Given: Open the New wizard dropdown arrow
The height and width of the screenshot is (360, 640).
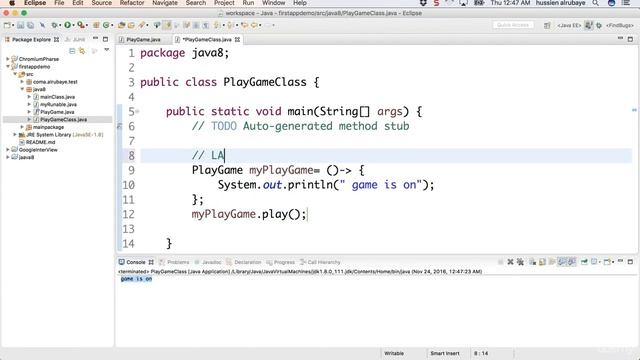Looking at the screenshot, I should [x=13, y=25].
